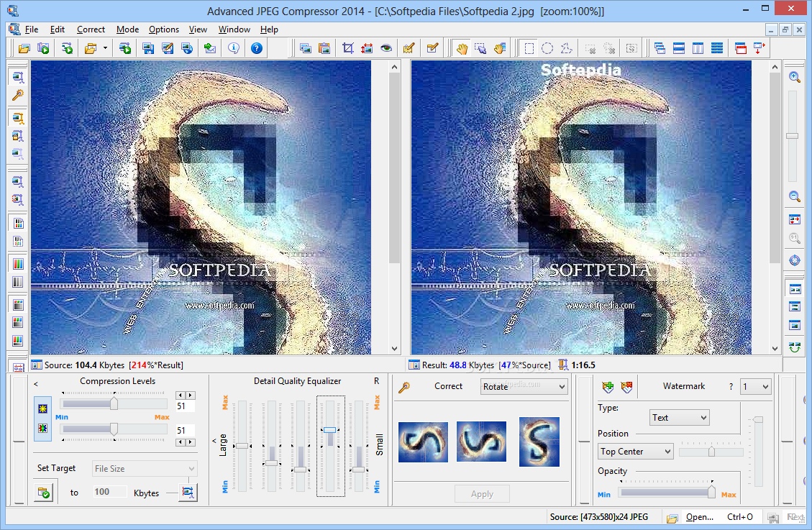The image size is (812, 530).
Task: Open the watermark Type Text dropdown
Action: click(680, 418)
